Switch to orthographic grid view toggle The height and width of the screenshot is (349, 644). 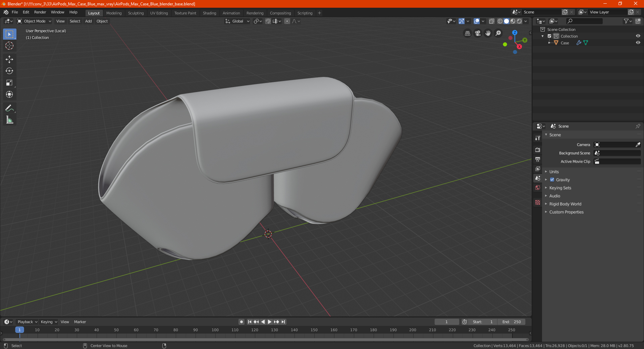(x=468, y=33)
